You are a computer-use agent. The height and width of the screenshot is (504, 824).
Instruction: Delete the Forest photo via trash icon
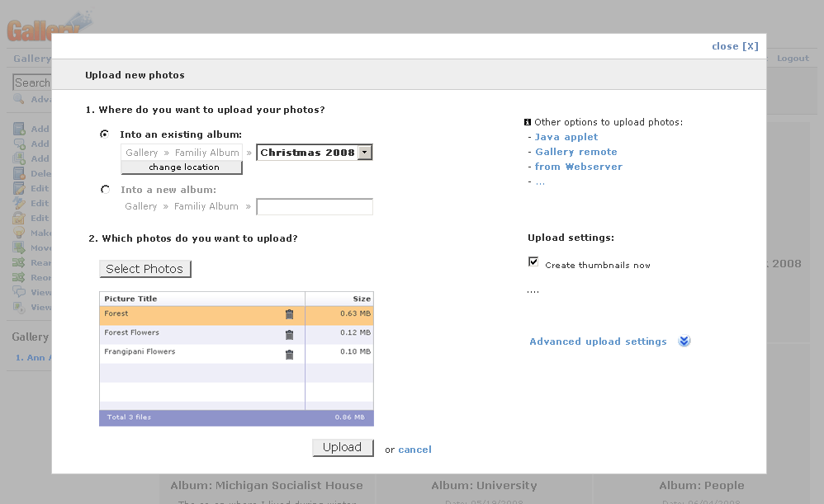pyautogui.click(x=289, y=314)
